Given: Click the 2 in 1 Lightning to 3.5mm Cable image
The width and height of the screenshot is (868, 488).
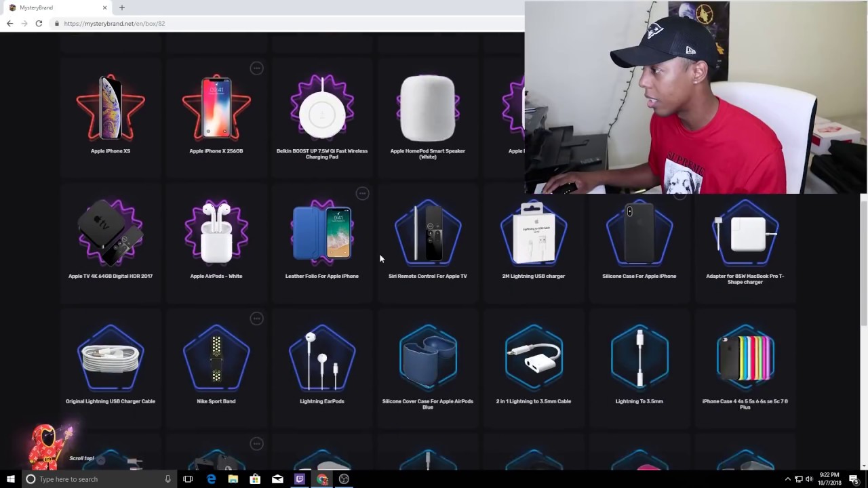Looking at the screenshot, I should point(534,357).
